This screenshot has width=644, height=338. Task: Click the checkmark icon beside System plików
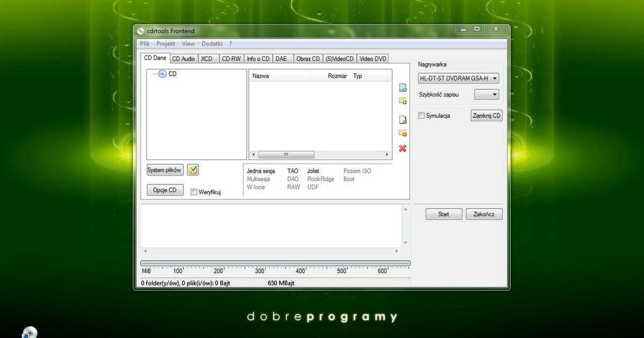pos(193,170)
